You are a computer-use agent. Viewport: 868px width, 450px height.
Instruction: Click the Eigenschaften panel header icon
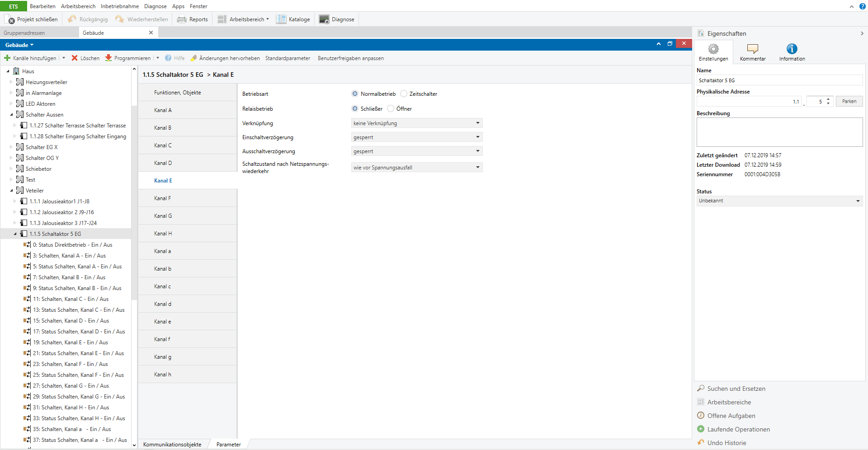[x=701, y=33]
